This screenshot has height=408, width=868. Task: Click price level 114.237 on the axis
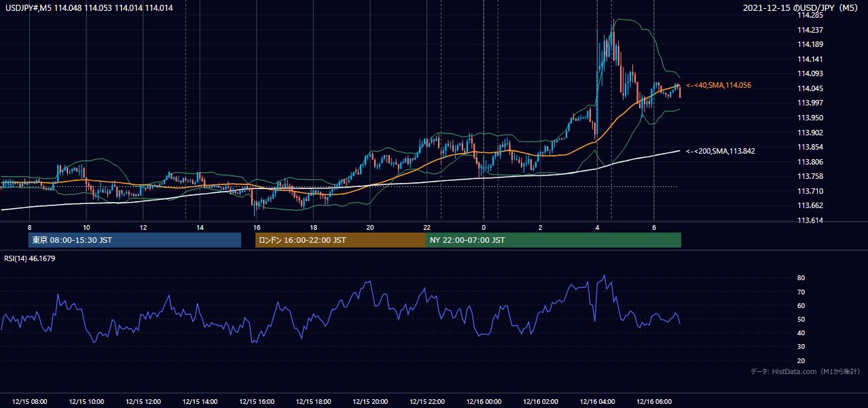[810, 29]
